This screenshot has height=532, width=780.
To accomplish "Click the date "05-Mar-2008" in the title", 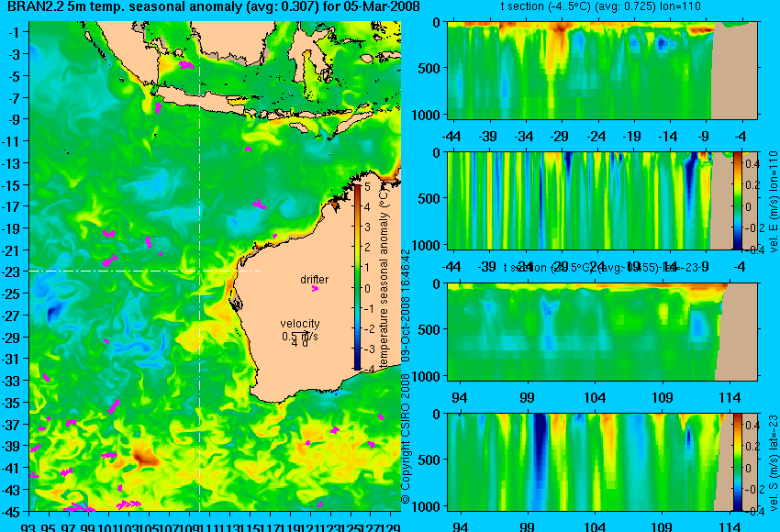I will tap(382, 6).
